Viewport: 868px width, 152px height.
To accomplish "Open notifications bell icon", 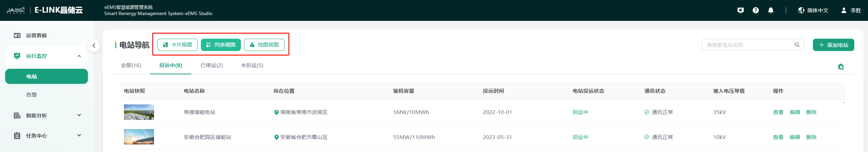I will [770, 10].
